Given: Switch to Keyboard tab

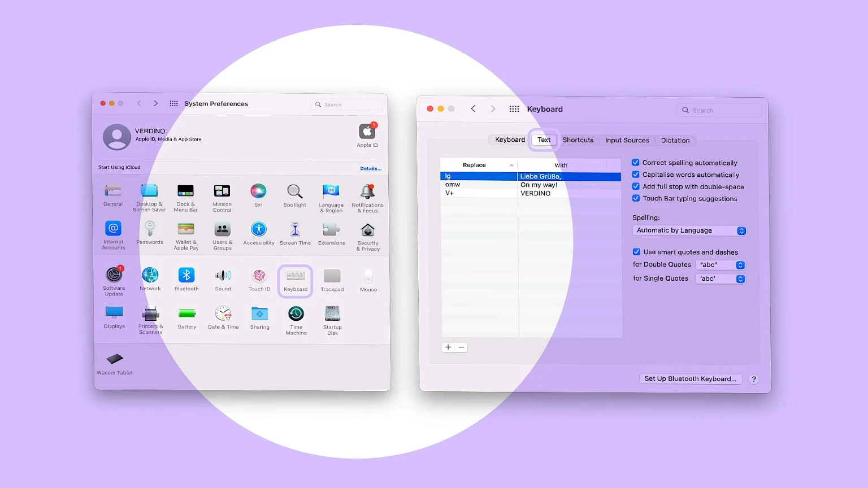Looking at the screenshot, I should (510, 140).
